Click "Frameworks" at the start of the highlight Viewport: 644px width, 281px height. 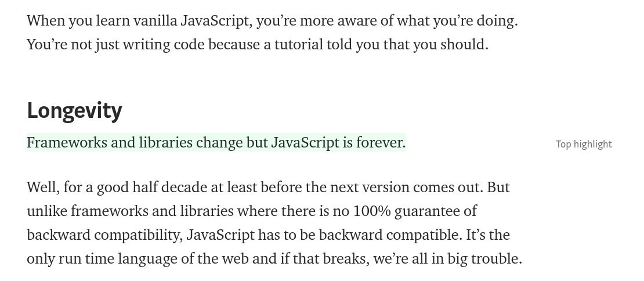(67, 142)
